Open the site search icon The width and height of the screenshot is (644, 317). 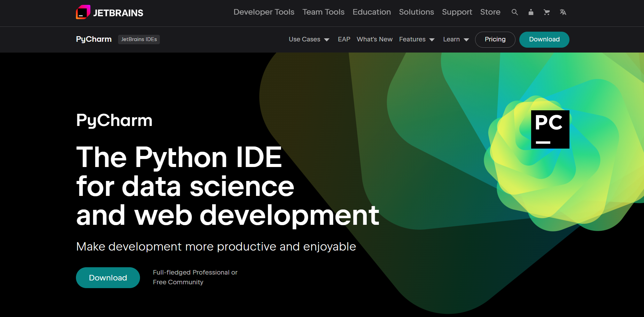click(x=515, y=12)
